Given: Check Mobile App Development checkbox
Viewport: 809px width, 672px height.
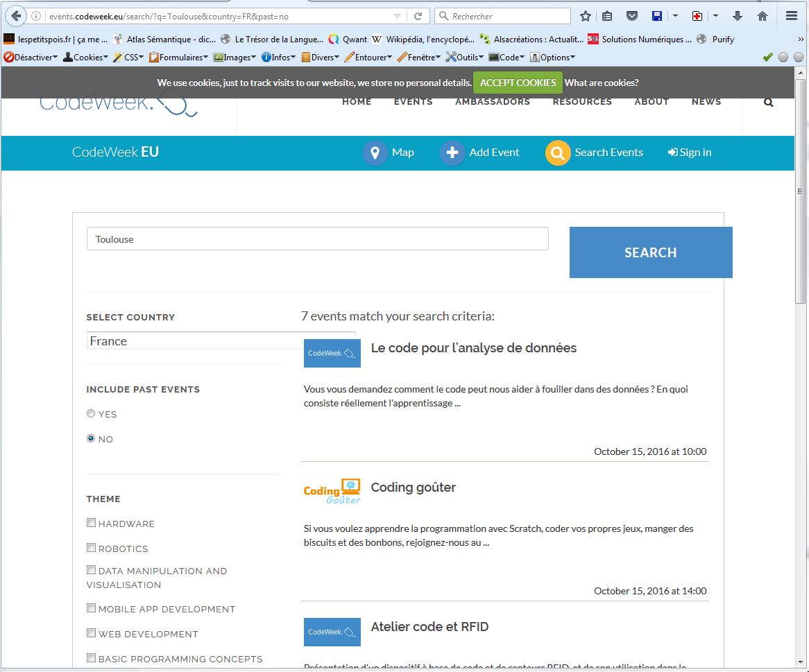Looking at the screenshot, I should [92, 608].
